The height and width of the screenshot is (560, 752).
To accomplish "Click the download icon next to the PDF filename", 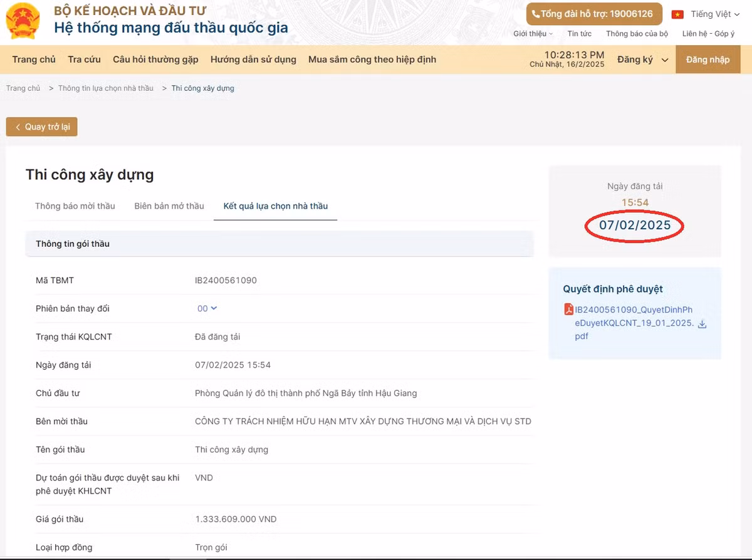I will [702, 324].
